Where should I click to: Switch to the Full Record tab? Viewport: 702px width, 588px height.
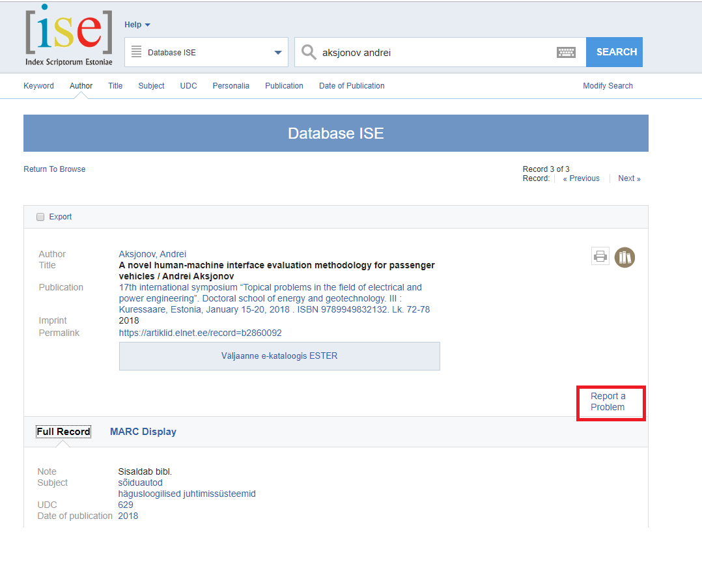tap(64, 432)
